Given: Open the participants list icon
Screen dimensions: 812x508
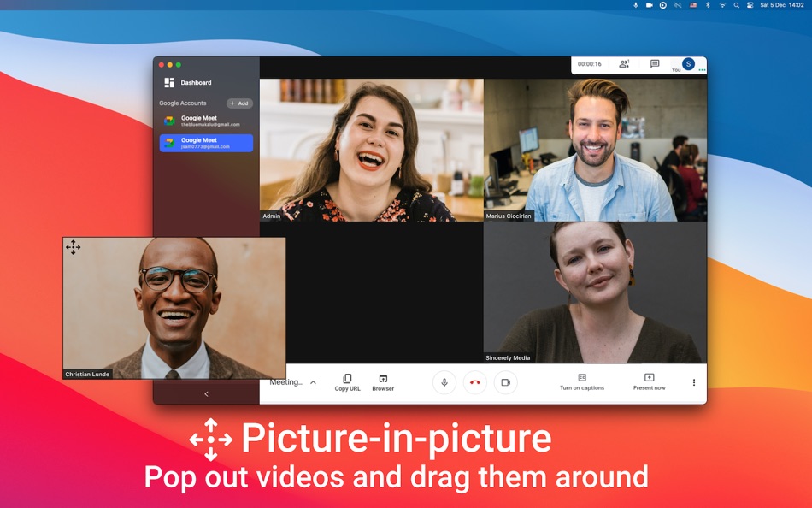Looking at the screenshot, I should pyautogui.click(x=624, y=64).
